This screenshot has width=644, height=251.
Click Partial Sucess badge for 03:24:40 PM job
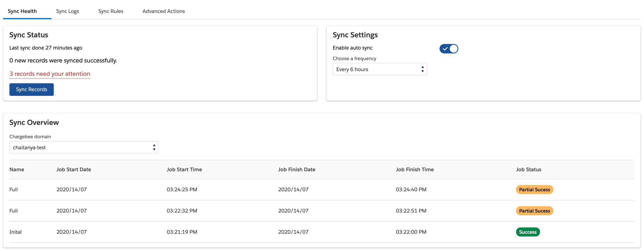534,190
